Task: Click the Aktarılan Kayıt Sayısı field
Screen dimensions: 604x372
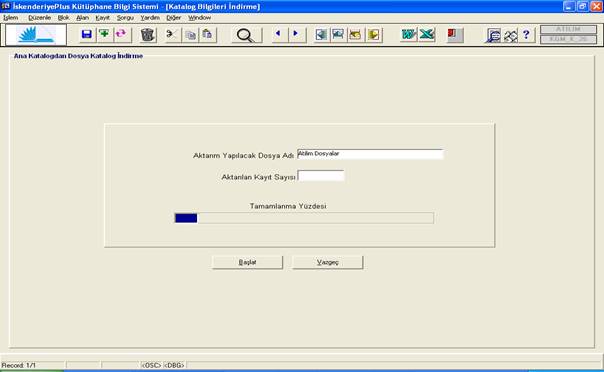Action: pyautogui.click(x=321, y=176)
